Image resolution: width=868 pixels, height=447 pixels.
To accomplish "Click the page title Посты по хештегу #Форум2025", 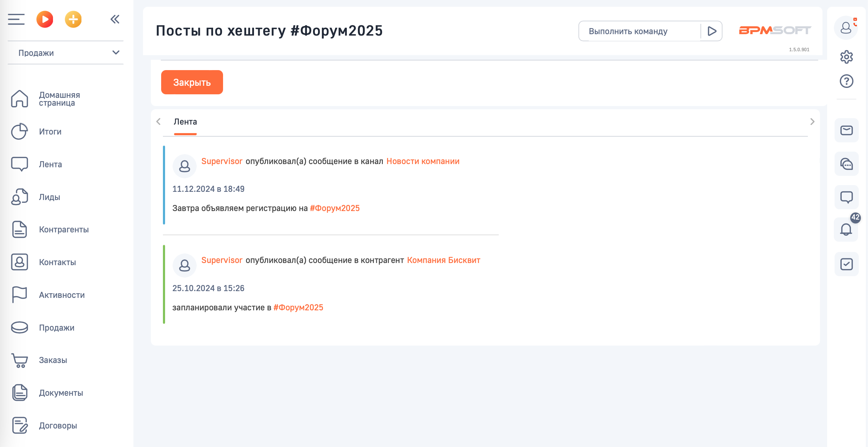I will pyautogui.click(x=269, y=31).
